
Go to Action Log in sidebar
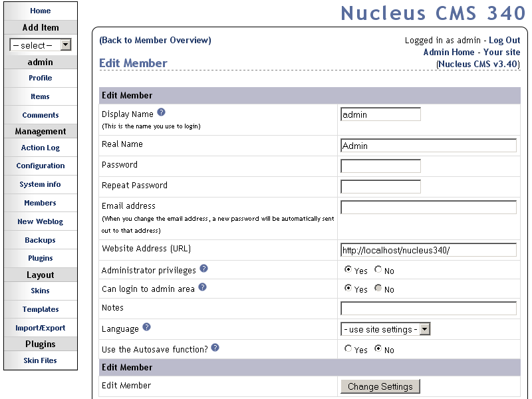(40, 148)
